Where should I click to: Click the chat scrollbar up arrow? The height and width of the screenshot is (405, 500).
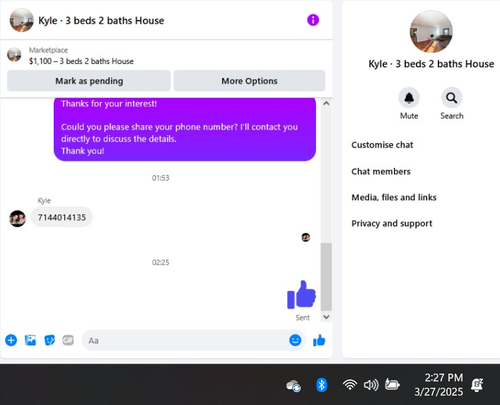coord(326,104)
